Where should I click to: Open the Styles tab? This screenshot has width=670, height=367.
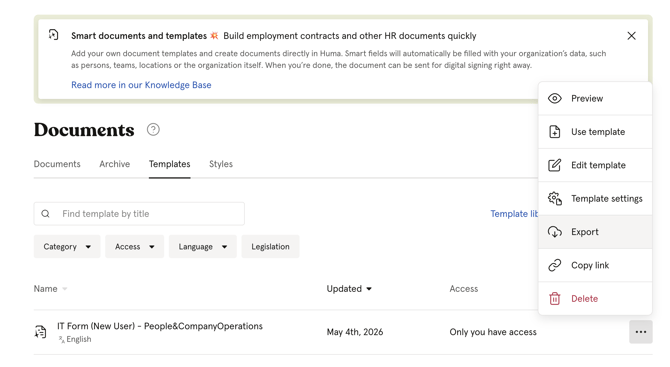pos(221,164)
